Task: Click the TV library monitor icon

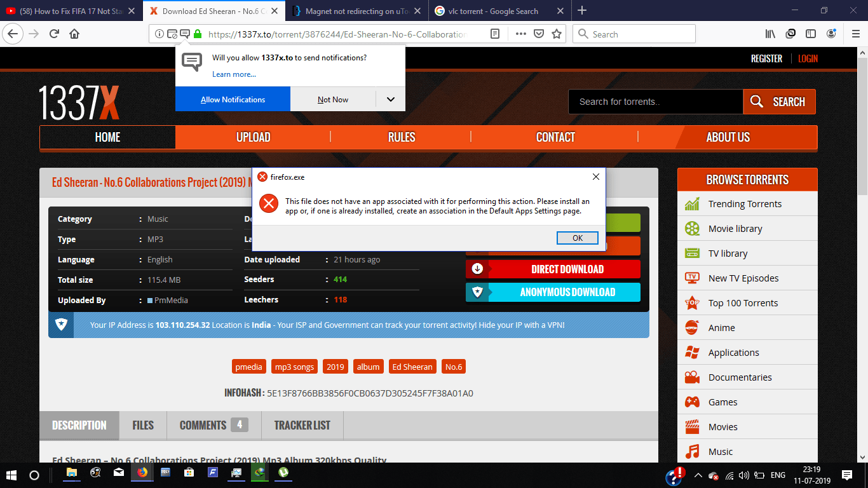Action: pos(692,254)
